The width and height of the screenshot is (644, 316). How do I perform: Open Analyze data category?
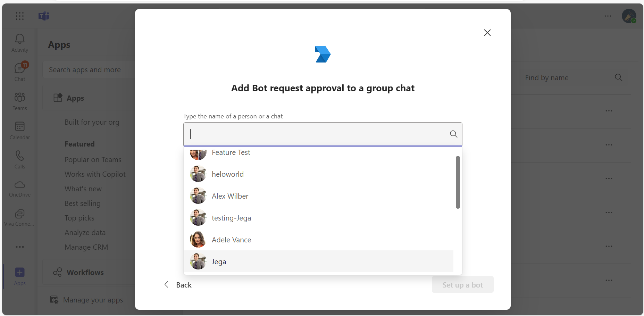pos(85,233)
